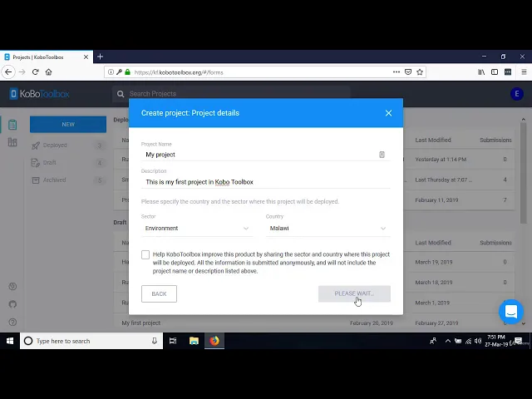Close the Projects | KoboToolbox tab
The image size is (532, 399).
click(x=86, y=57)
